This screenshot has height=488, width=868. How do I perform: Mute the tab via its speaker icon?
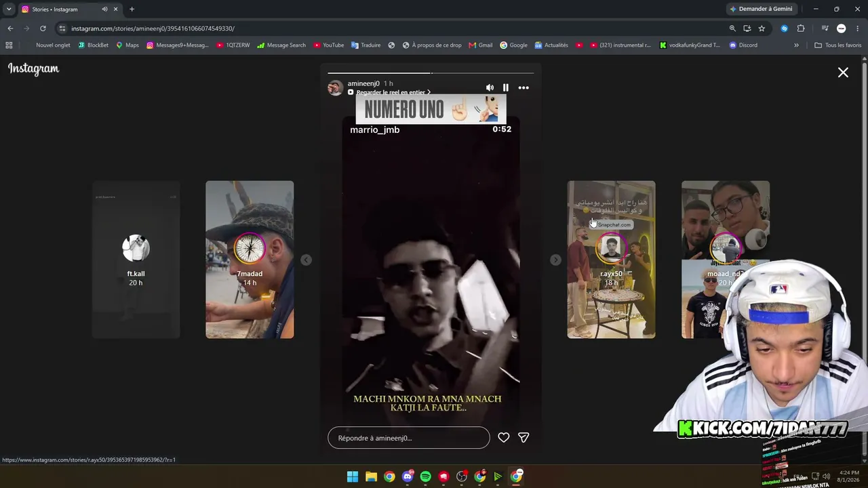(x=104, y=9)
